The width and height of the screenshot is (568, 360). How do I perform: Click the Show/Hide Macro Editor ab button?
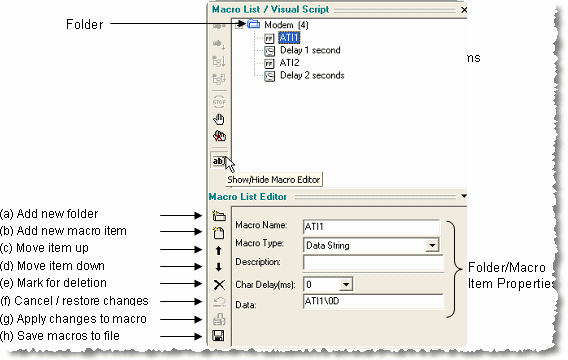coord(218,161)
